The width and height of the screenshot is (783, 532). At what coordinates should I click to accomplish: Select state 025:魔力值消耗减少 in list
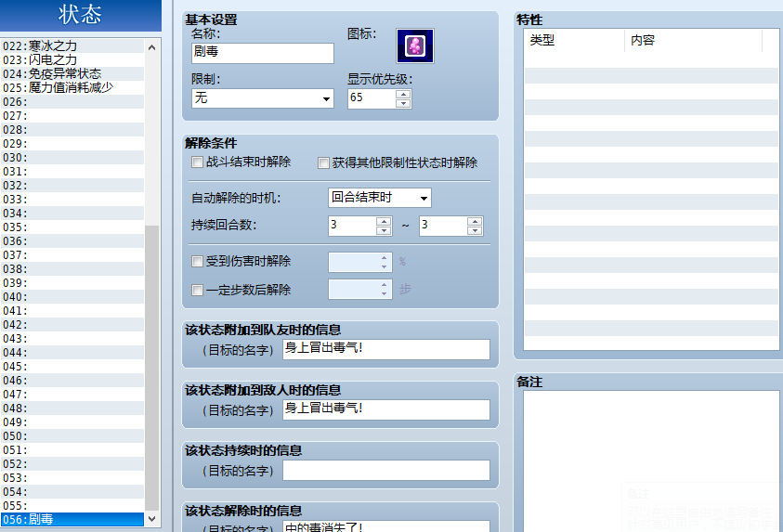(72, 88)
